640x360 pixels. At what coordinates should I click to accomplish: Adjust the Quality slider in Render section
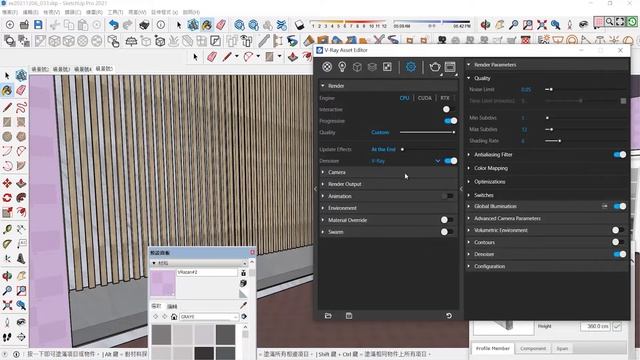(427, 132)
